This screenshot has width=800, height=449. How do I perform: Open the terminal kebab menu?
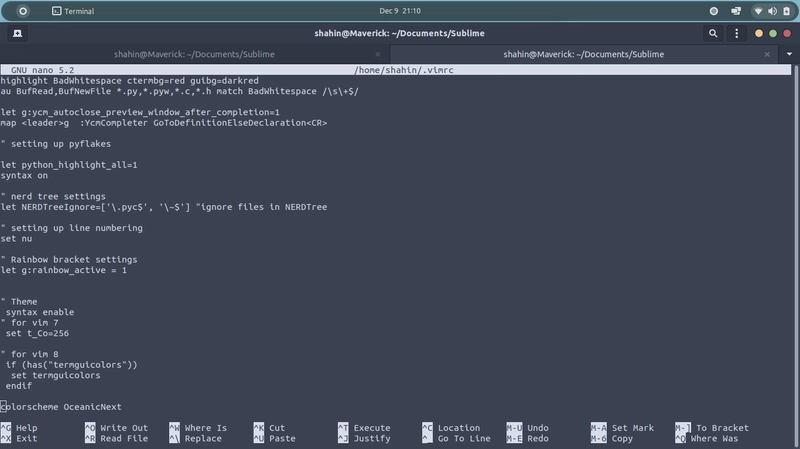[737, 33]
